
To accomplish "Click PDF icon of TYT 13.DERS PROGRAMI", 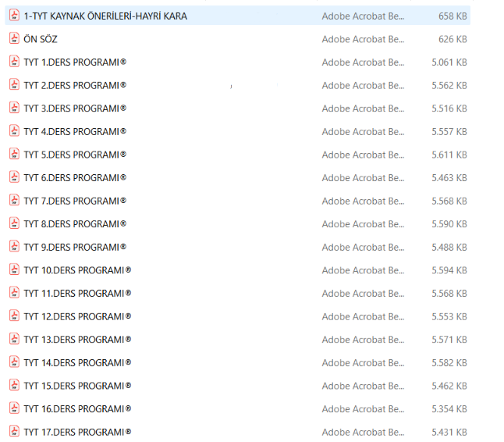I will click(14, 339).
